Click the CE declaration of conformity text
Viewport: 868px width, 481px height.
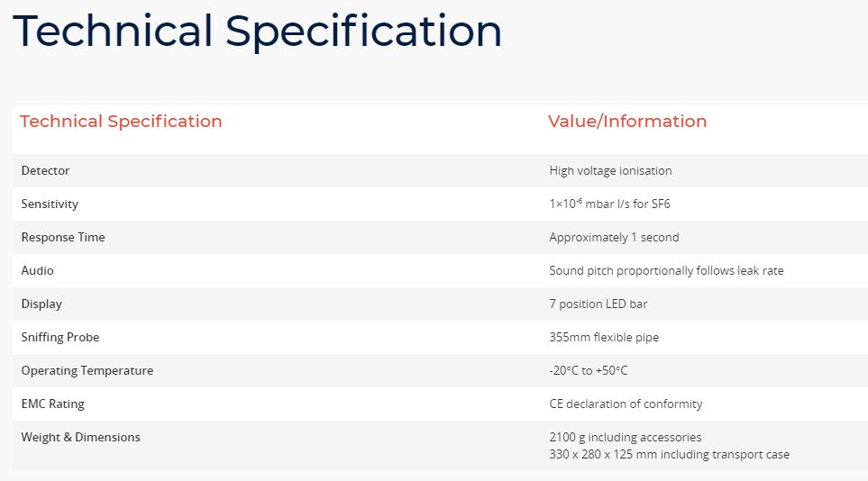[x=626, y=404]
